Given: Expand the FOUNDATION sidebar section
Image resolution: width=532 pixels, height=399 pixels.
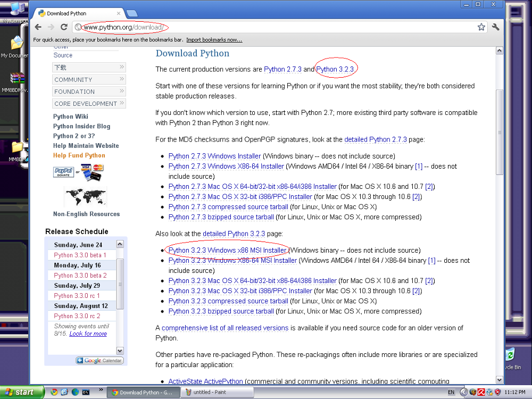Looking at the screenshot, I should pyautogui.click(x=89, y=92).
